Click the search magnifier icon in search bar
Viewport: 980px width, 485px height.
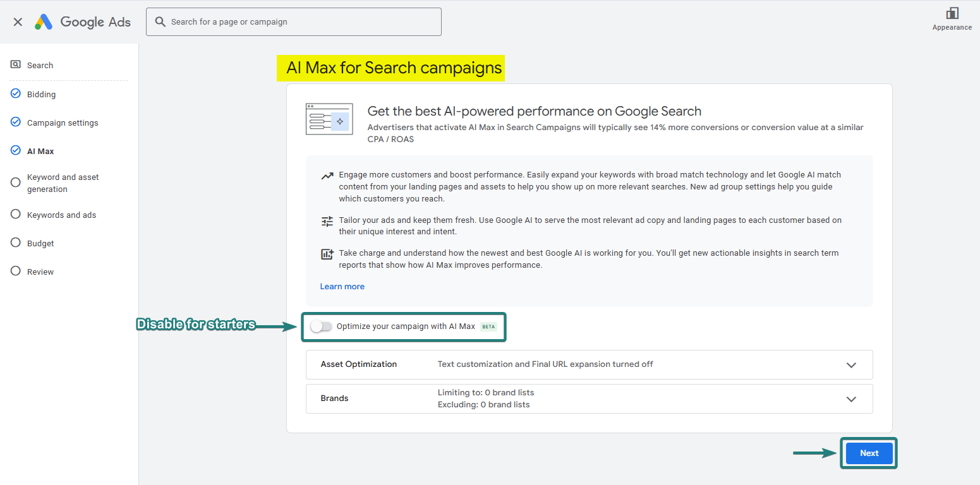pos(160,22)
